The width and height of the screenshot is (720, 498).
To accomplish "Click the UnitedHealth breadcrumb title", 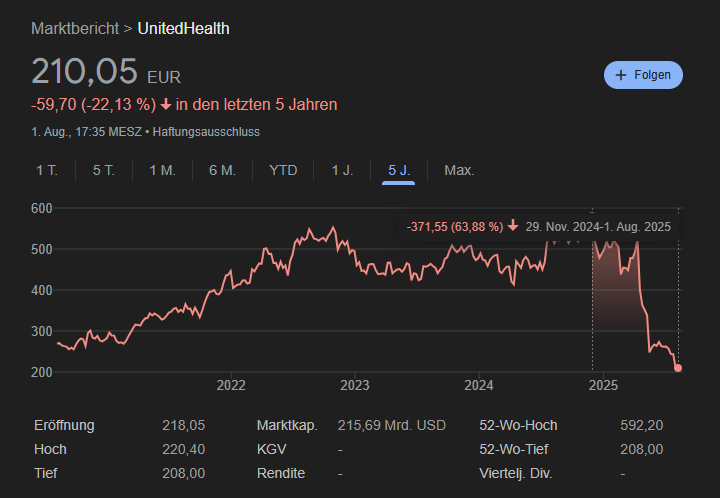I will point(184,28).
